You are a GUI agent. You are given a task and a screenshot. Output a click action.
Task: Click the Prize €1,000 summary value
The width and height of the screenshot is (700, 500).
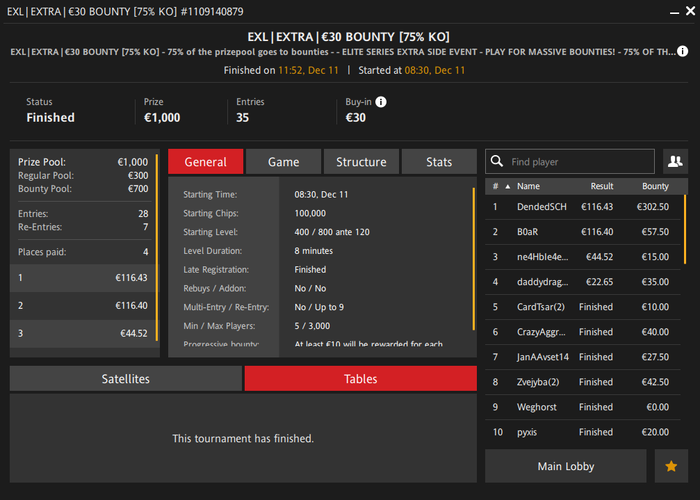[x=162, y=117]
